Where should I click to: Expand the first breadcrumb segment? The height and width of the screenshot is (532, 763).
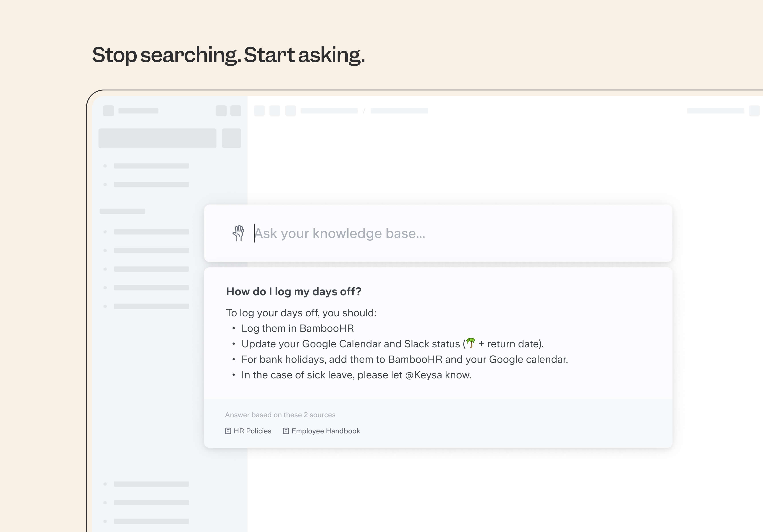point(330,110)
